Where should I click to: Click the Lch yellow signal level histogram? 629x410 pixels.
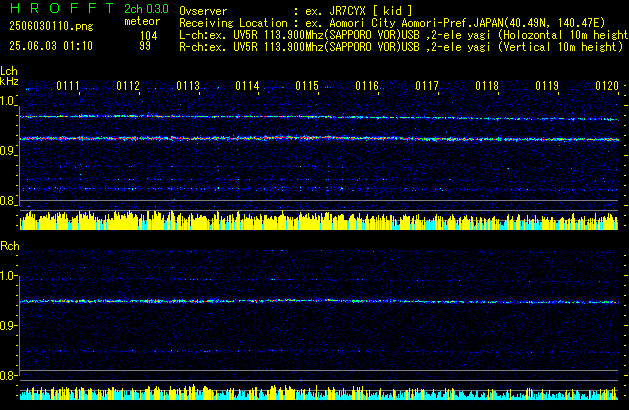[x=319, y=220]
